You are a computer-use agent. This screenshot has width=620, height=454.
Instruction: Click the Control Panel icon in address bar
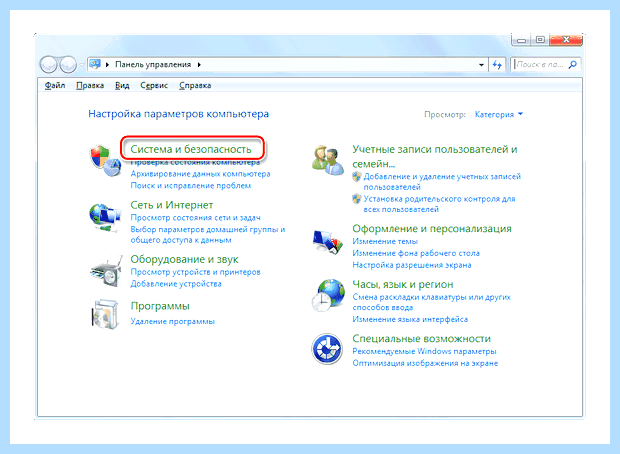(x=95, y=64)
